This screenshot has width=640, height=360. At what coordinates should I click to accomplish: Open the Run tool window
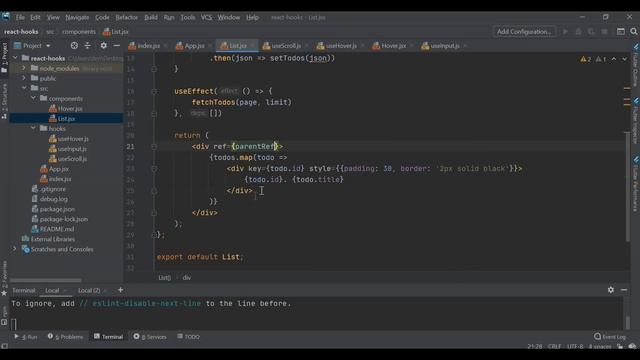[26, 337]
